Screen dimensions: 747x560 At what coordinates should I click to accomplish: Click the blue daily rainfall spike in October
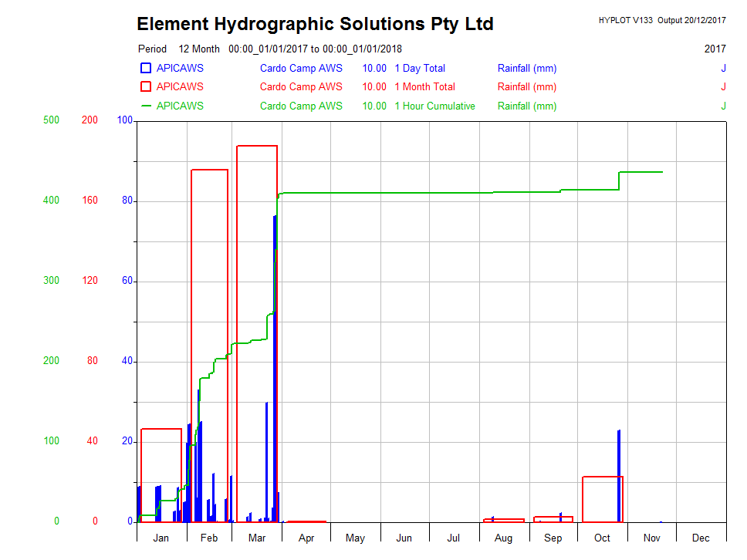tap(619, 478)
